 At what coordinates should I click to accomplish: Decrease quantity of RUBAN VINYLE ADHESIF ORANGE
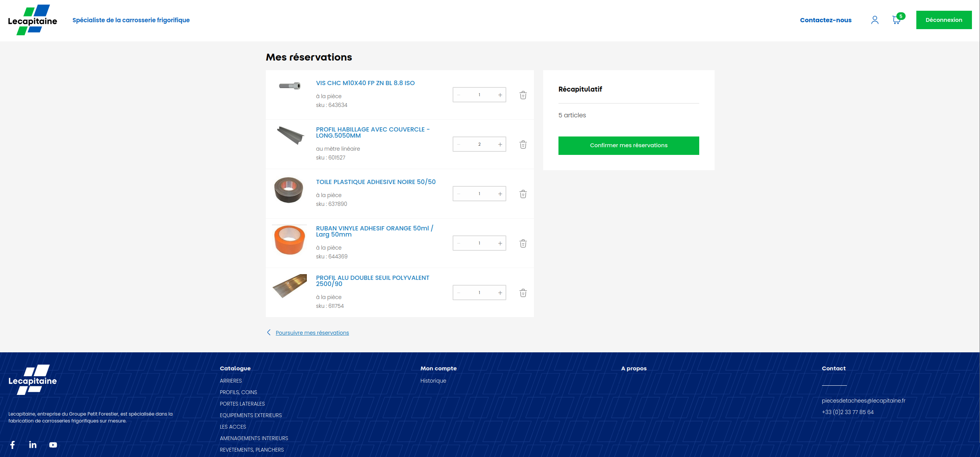tap(459, 243)
